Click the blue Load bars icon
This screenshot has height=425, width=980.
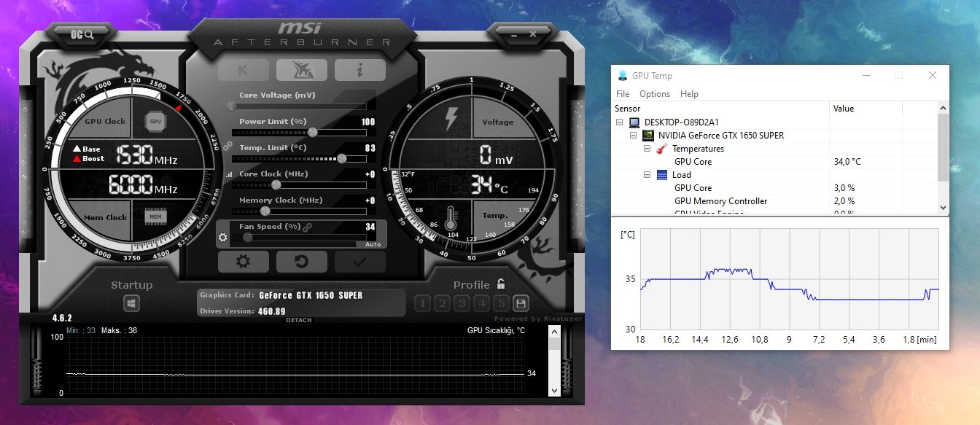662,175
